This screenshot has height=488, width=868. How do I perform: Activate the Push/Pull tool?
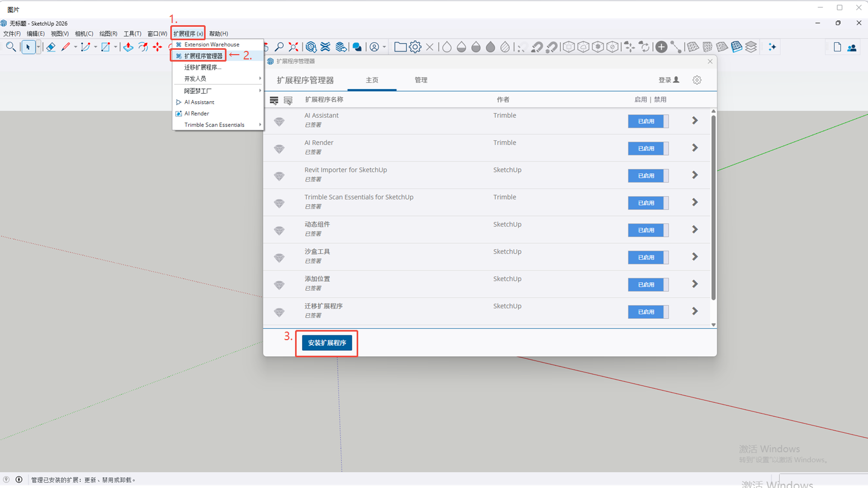pos(128,47)
